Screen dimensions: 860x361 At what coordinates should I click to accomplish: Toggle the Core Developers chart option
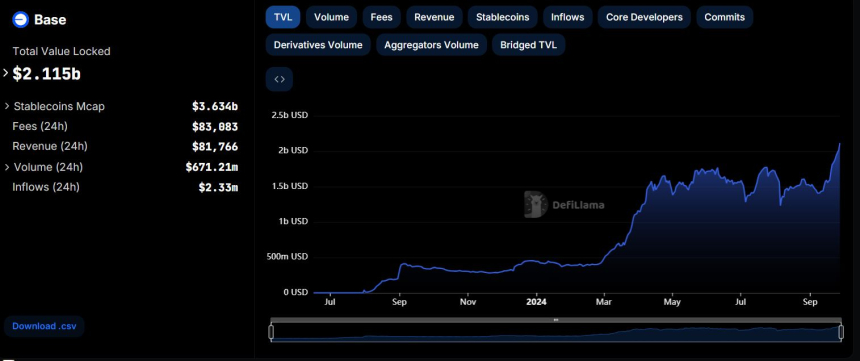[x=644, y=17]
